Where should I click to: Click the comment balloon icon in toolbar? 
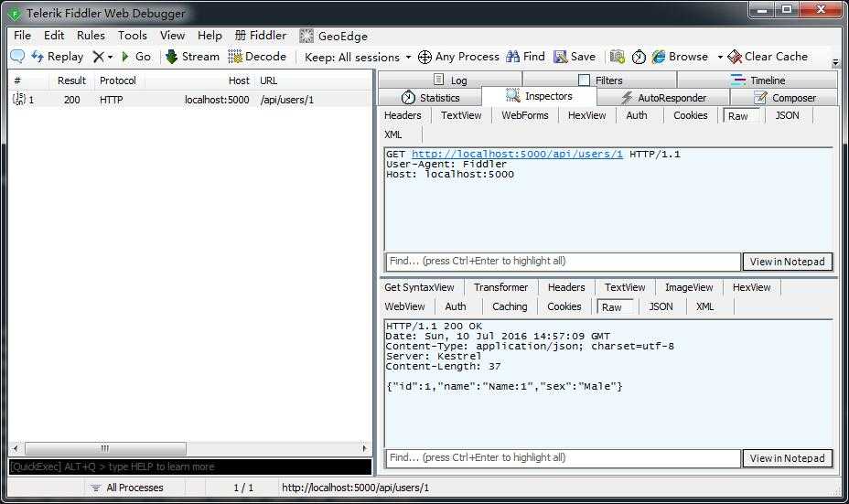coord(17,57)
